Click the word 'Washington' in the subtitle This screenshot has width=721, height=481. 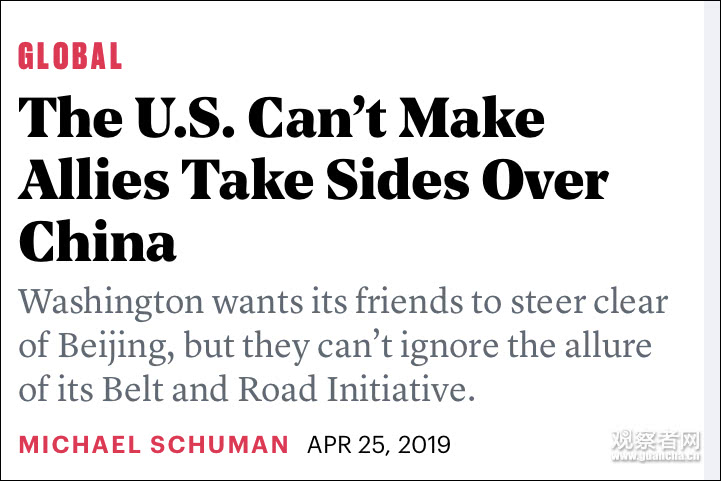[x=110, y=303]
